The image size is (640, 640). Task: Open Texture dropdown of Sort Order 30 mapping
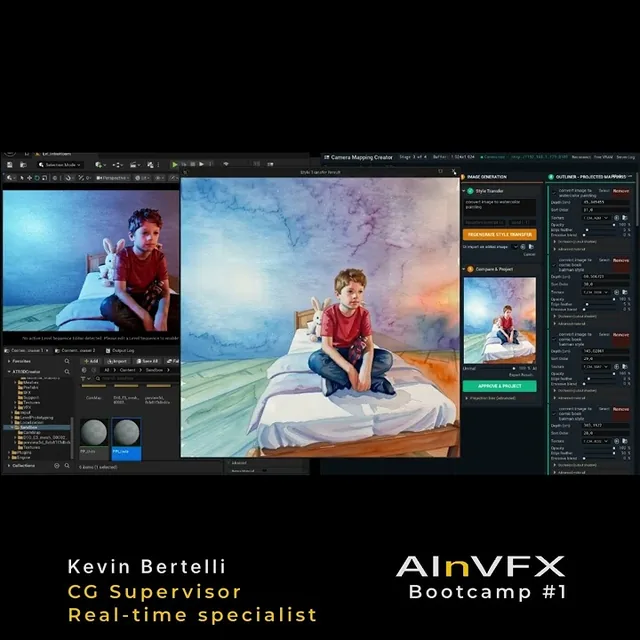coord(596,292)
